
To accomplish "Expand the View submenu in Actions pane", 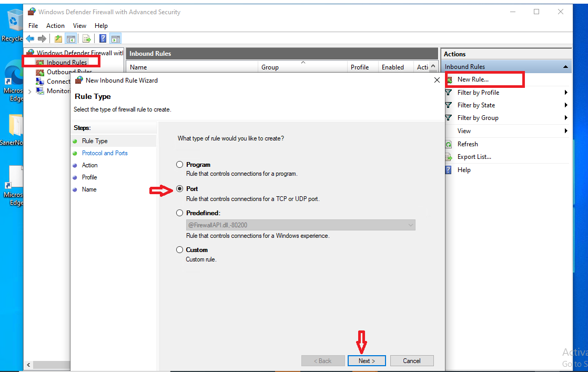I will [x=566, y=131].
